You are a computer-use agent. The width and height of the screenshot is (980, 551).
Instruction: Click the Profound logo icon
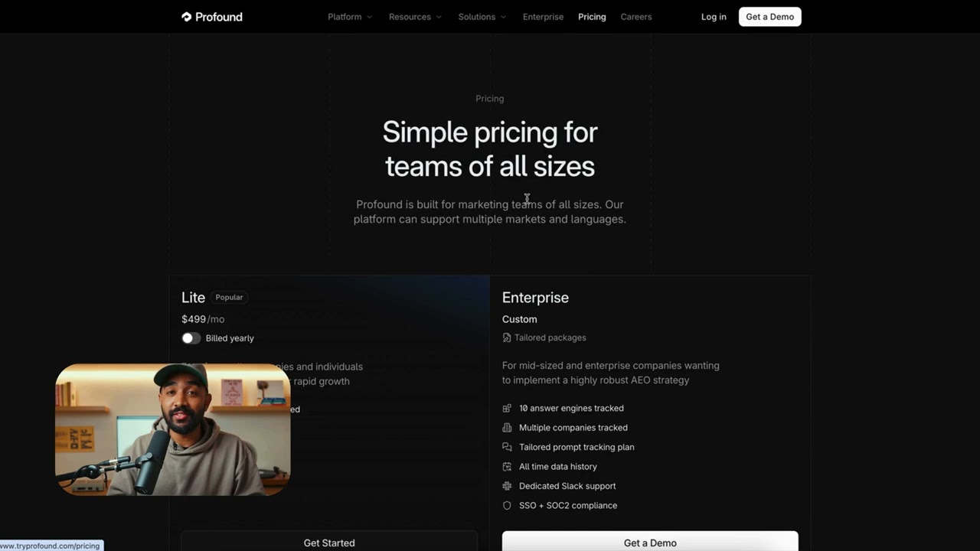(186, 17)
